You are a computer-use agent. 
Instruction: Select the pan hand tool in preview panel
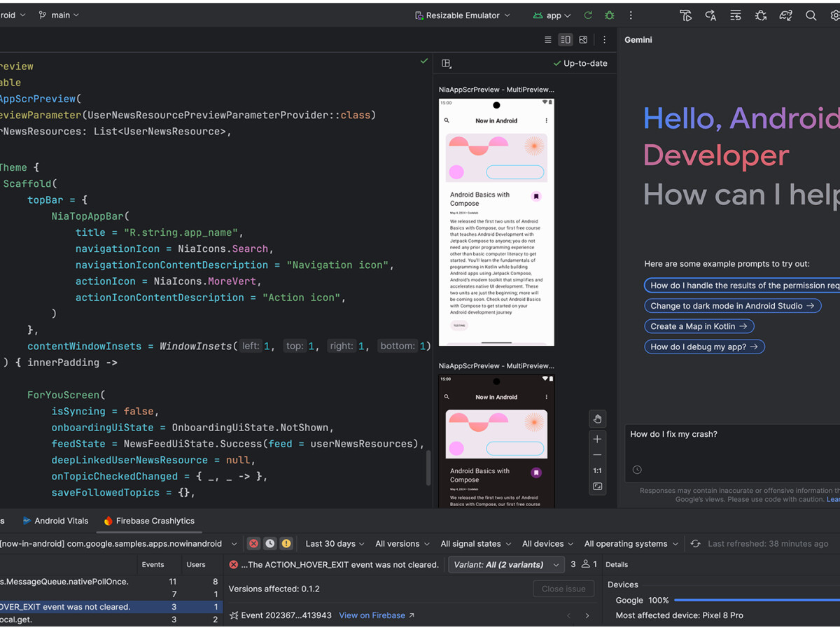point(597,418)
